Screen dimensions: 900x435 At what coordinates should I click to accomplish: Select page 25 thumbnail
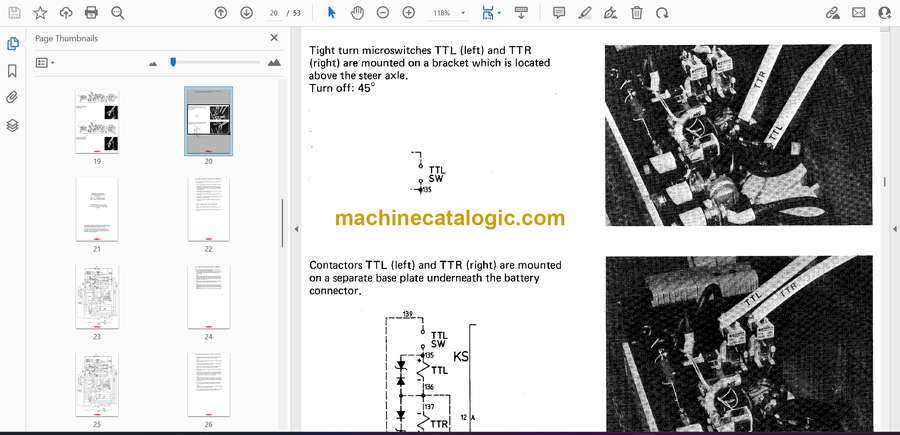pos(97,384)
